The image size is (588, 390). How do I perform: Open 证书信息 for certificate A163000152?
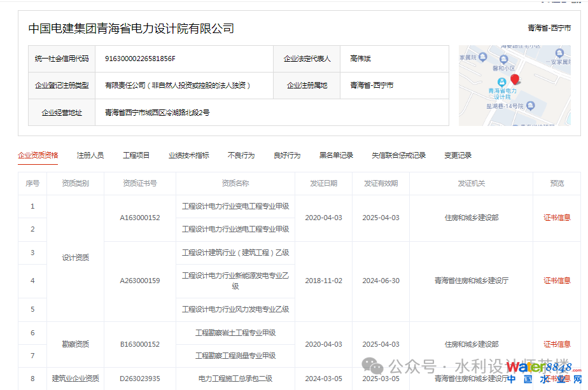coord(557,218)
